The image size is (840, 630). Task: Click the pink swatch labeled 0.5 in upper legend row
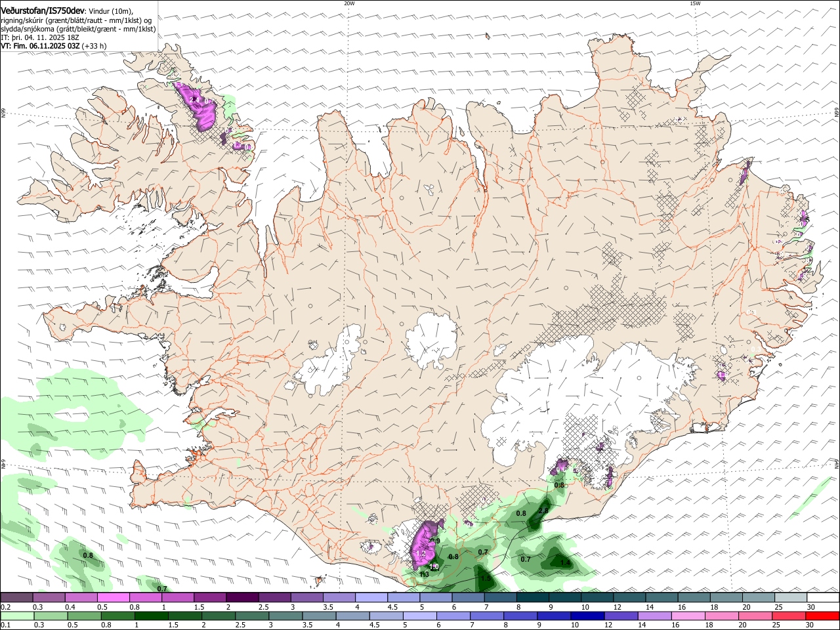click(113, 598)
